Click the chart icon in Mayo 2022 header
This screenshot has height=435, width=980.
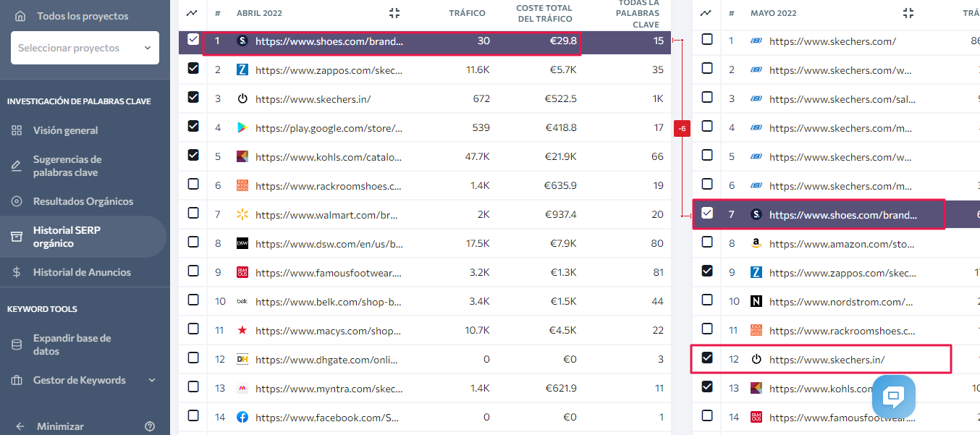(706, 13)
